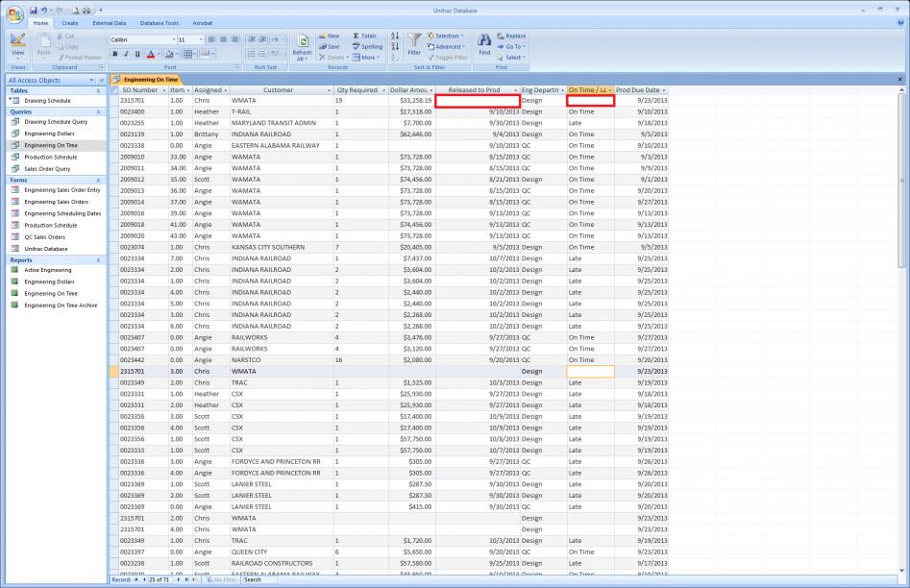Close the Engineering On Time query window

pyautogui.click(x=900, y=80)
